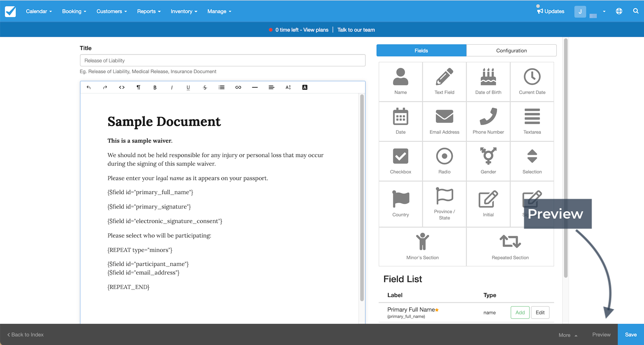Image resolution: width=644 pixels, height=345 pixels.
Task: Insert horizontal rule line icon
Action: coord(255,87)
